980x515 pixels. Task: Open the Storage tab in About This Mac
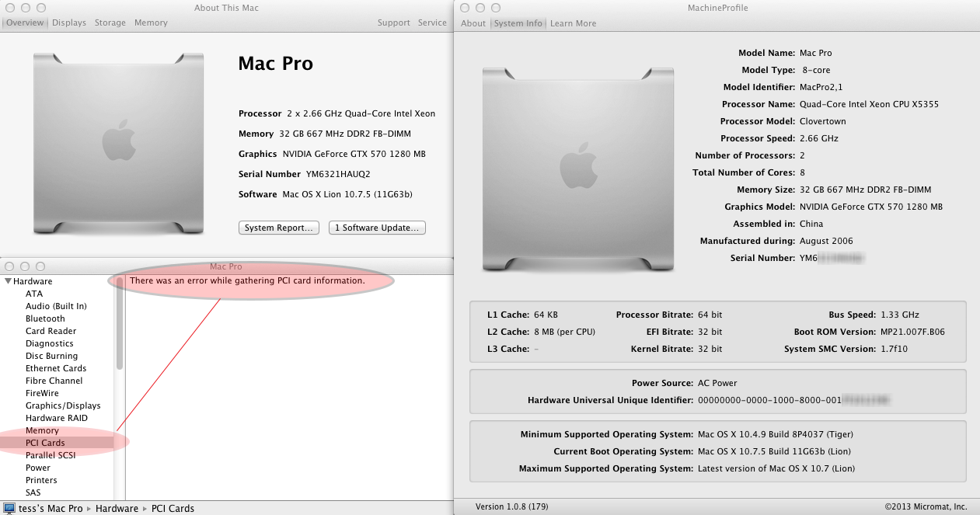click(x=110, y=23)
